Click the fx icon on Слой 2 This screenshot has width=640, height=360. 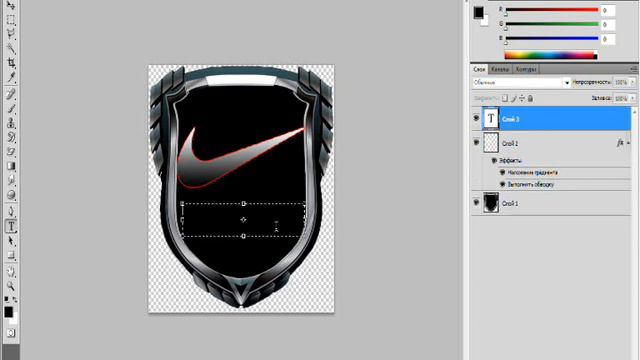(620, 143)
